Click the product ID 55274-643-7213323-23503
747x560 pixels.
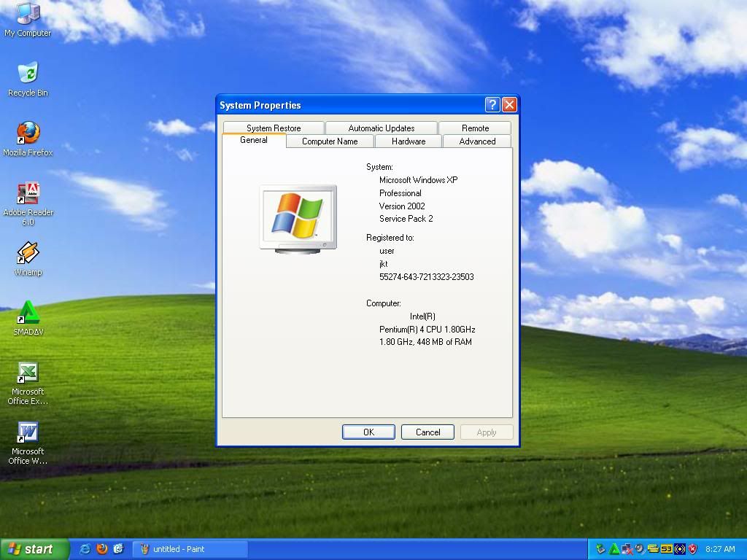tap(426, 276)
